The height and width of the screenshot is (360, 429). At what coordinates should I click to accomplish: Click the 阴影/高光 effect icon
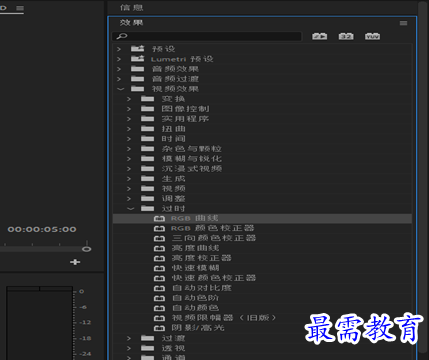click(159, 328)
